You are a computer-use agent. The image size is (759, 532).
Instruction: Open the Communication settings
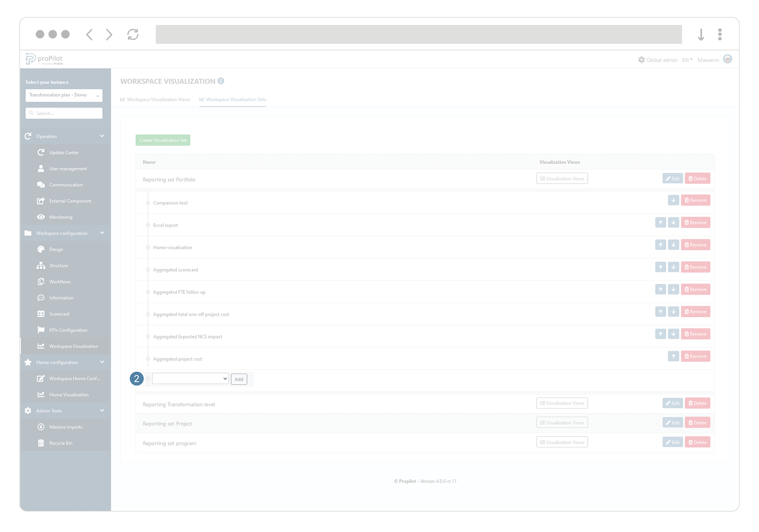(x=41, y=185)
